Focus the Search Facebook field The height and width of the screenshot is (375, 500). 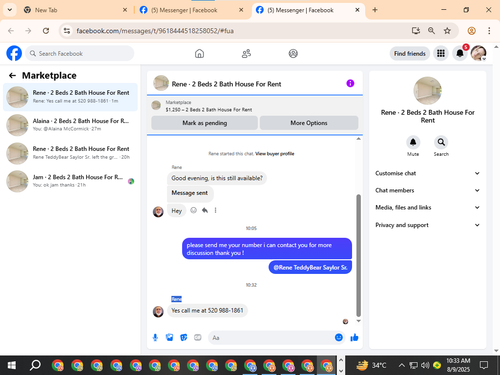[x=80, y=54]
